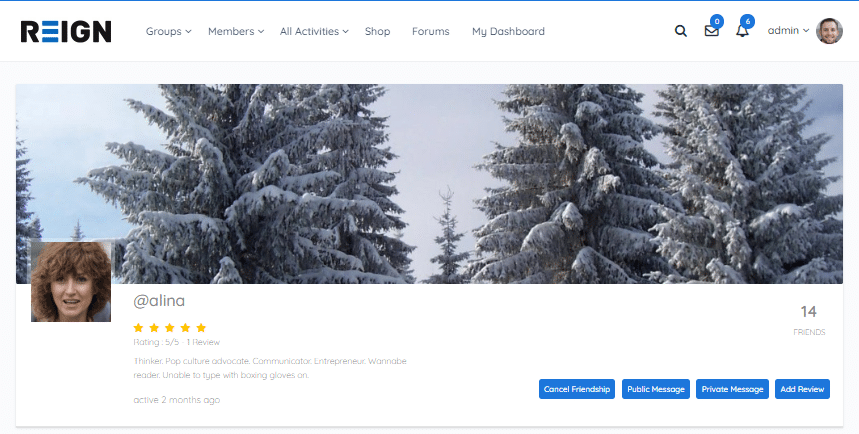This screenshot has width=859, height=434.
Task: Click the 'active 2 months ago' text
Action: point(176,400)
